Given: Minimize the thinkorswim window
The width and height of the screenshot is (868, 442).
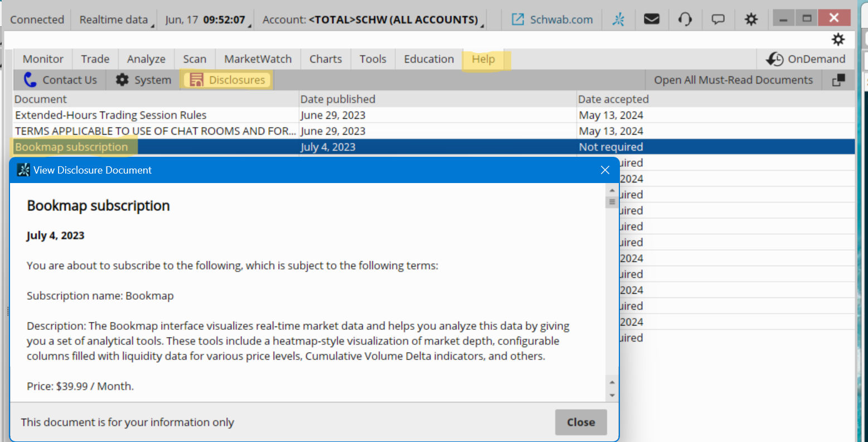Looking at the screenshot, I should click(783, 19).
